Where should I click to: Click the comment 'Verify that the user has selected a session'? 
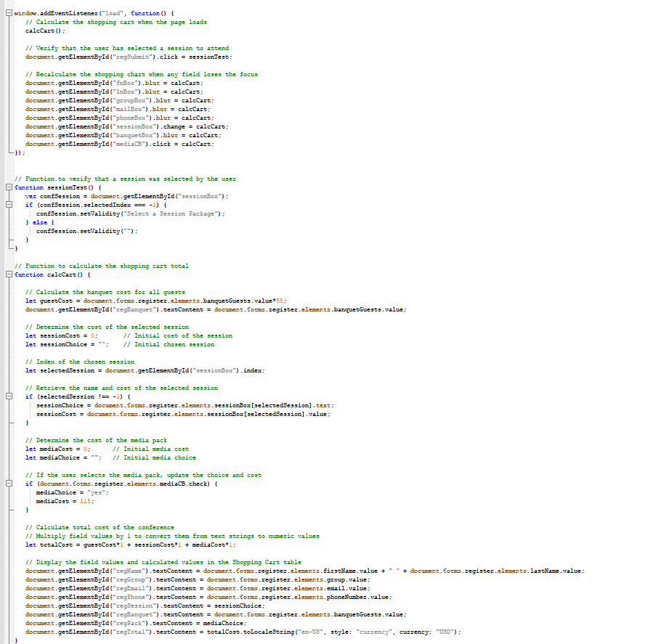tap(127, 48)
